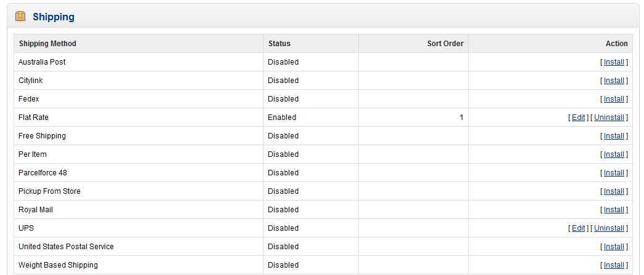Click the Shipping page heading text
The image size is (644, 275).
(54, 17)
